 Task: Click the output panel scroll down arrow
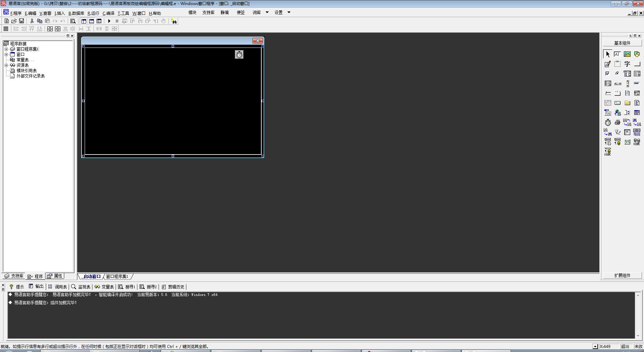[638, 336]
